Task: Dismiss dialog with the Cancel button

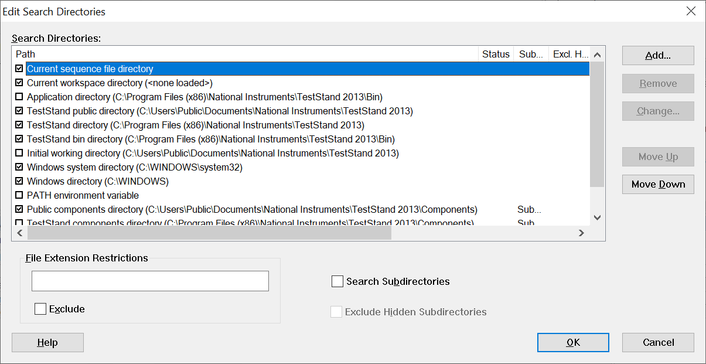Action: tap(658, 342)
